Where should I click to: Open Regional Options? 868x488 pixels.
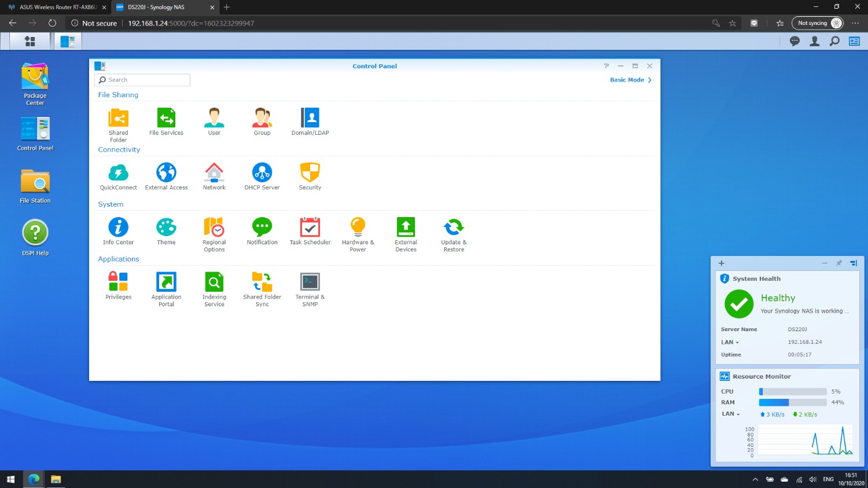pos(214,234)
